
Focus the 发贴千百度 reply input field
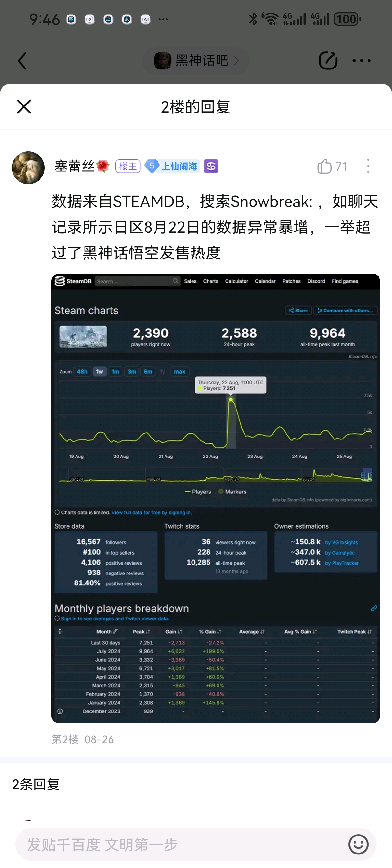coord(196,845)
